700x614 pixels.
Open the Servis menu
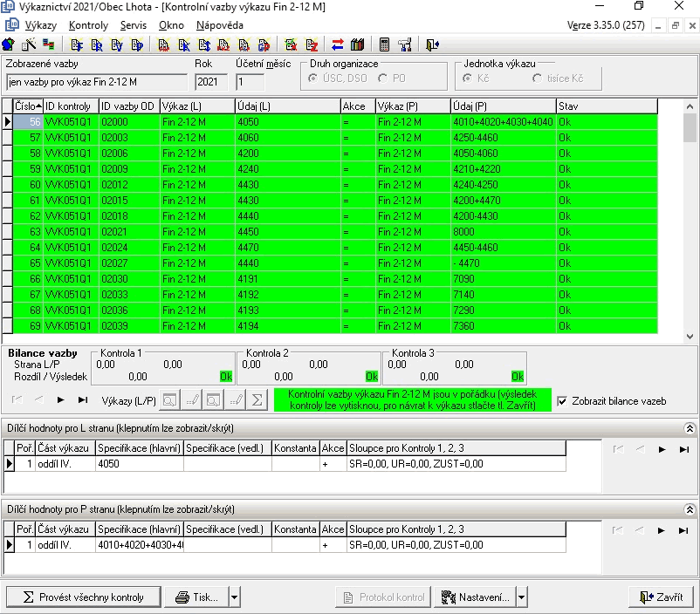tap(134, 25)
